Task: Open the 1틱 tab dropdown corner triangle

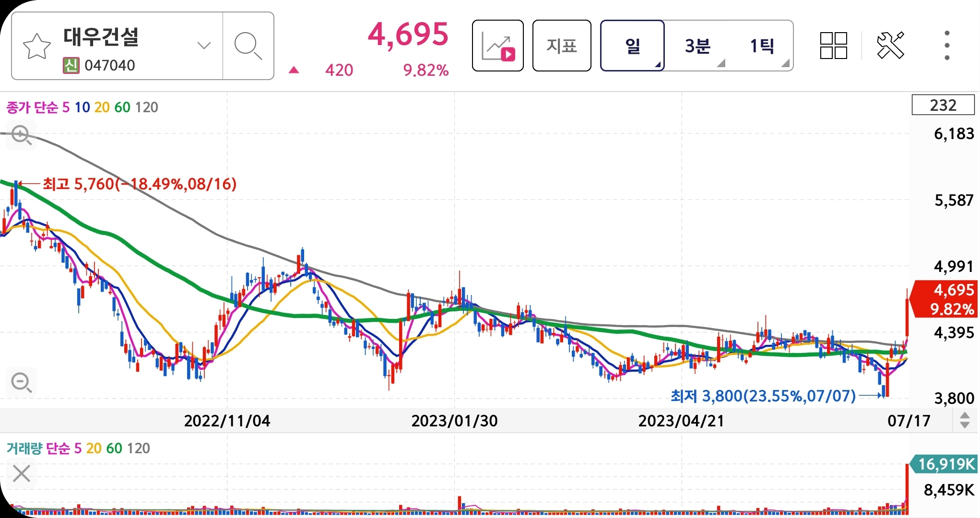Action: coord(785,63)
